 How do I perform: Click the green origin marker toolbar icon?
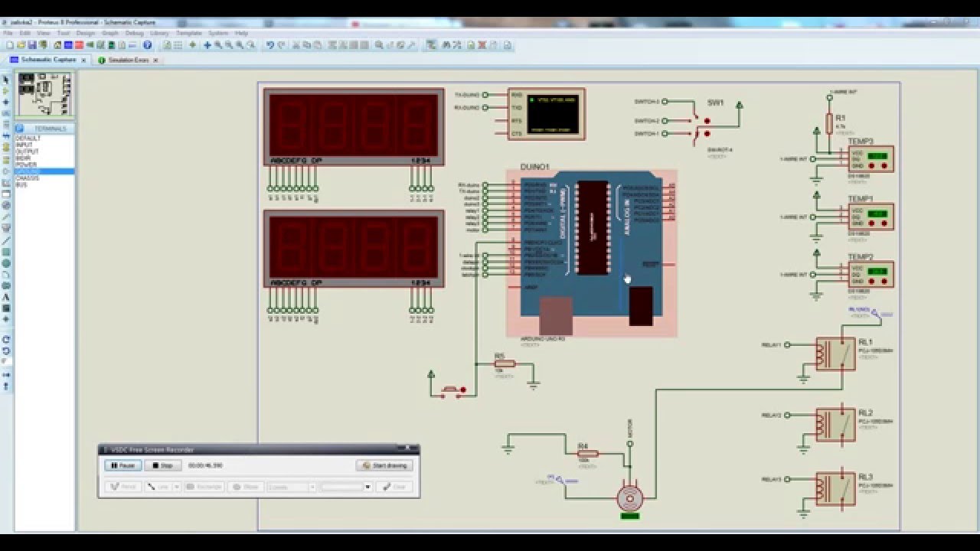tap(192, 45)
